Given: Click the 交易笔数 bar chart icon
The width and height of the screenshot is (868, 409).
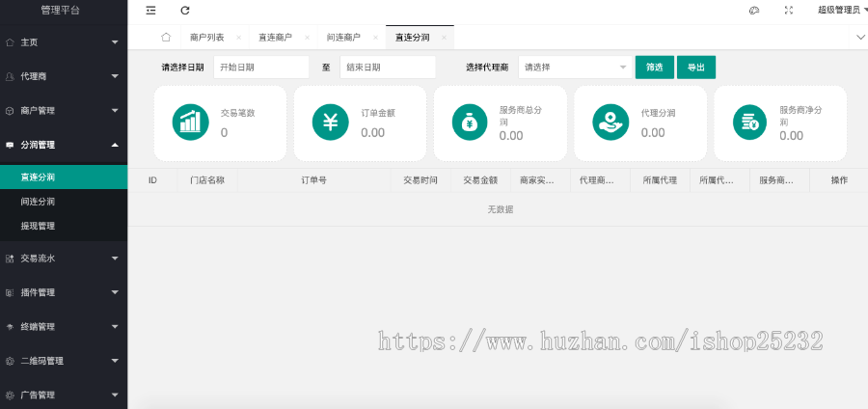Looking at the screenshot, I should (190, 123).
